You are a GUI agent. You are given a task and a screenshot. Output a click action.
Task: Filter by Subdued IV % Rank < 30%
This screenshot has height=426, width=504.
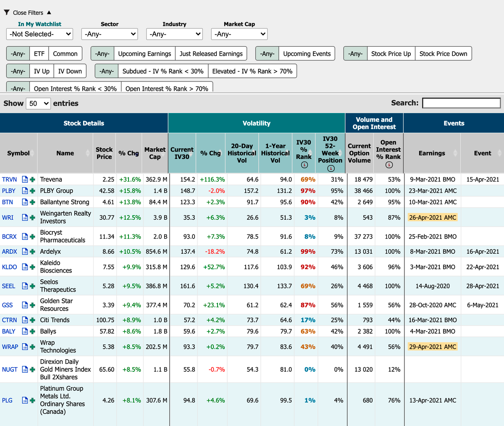click(x=163, y=71)
